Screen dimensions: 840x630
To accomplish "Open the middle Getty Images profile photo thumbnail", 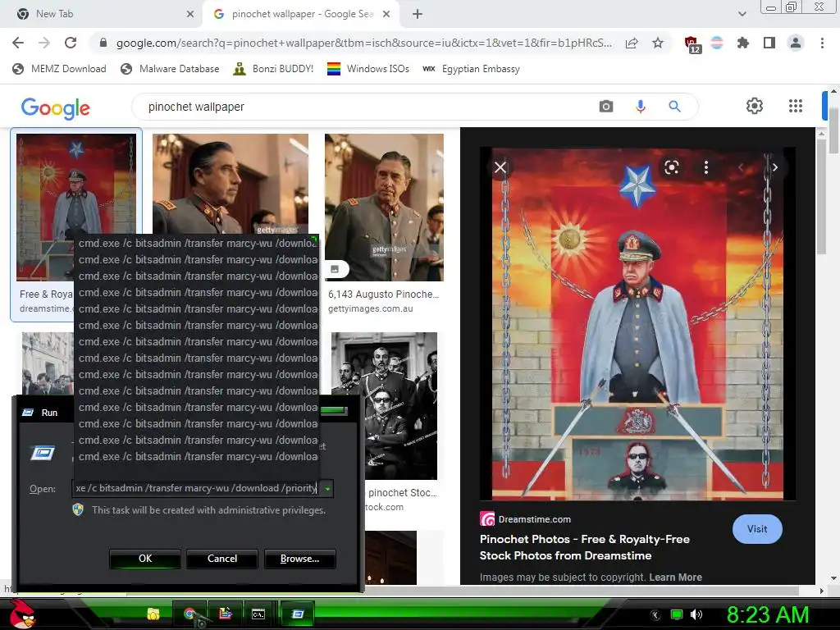I will point(231,183).
